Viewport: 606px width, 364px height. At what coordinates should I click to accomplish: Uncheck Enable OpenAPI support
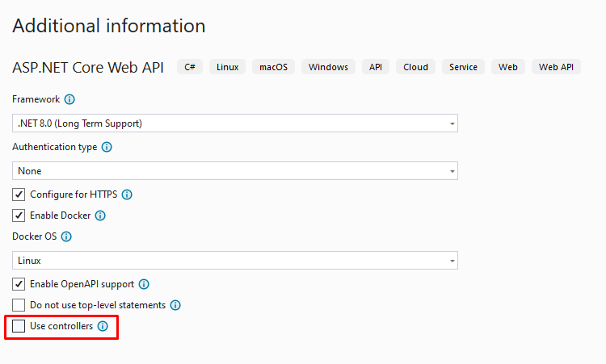(x=19, y=284)
